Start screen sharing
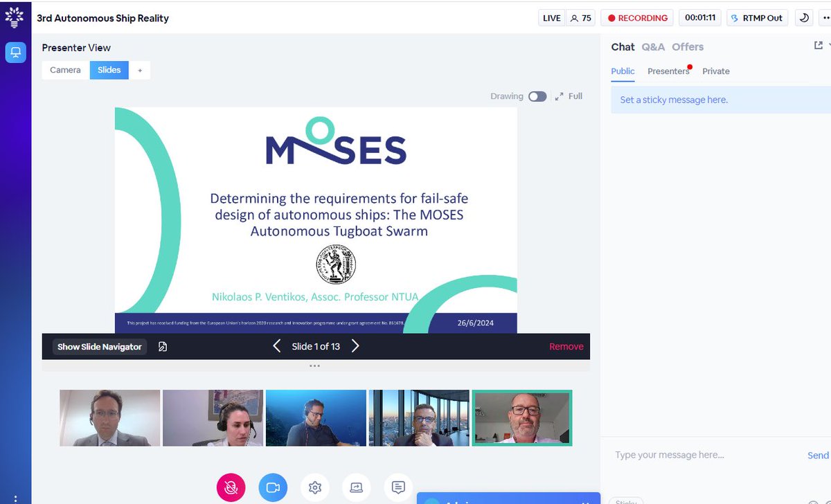Image resolution: width=831 pixels, height=504 pixels. (356, 487)
